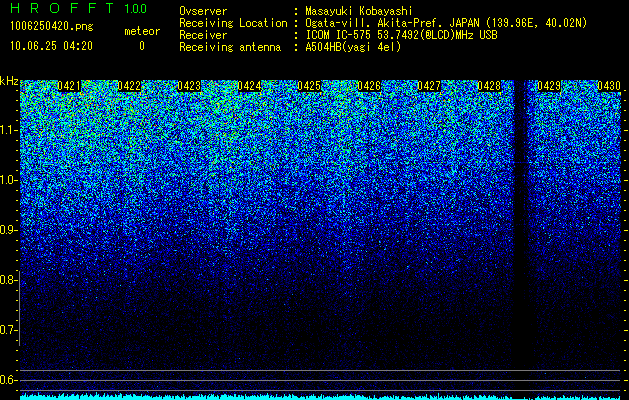
Task: Click the meteor count value 0
Action: pos(142,46)
